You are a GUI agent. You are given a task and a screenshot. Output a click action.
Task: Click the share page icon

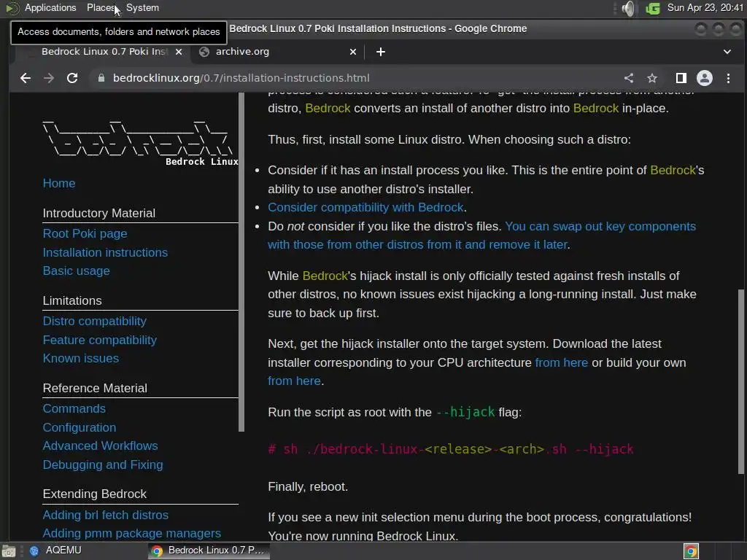pos(629,78)
